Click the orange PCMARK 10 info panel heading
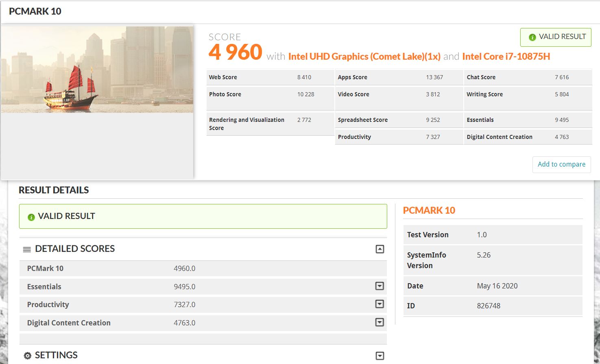This screenshot has width=600, height=364. 429,210
